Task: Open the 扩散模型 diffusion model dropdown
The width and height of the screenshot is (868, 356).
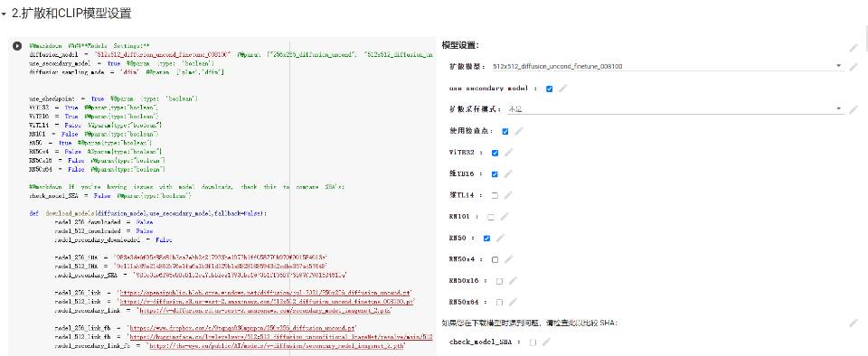Action: pos(667,66)
